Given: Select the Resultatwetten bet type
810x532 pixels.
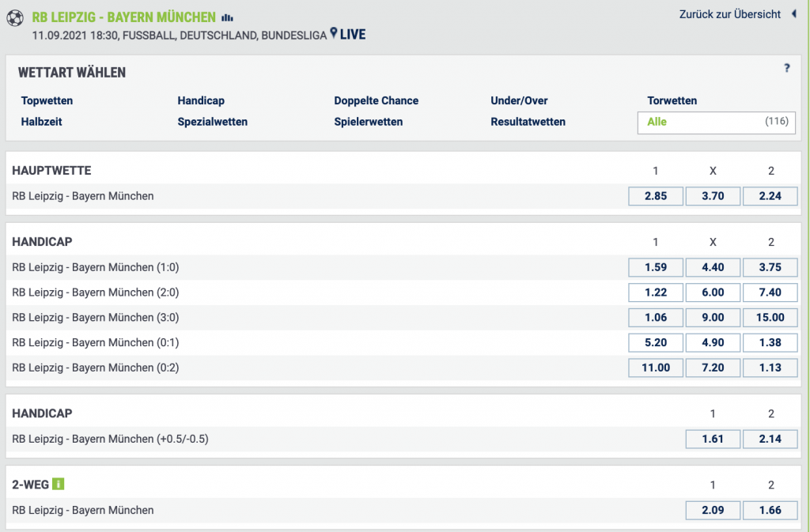Looking at the screenshot, I should (x=528, y=122).
